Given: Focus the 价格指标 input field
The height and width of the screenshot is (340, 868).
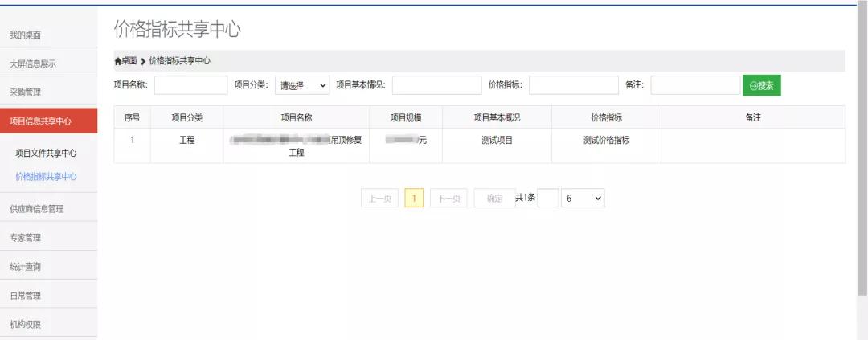Looking at the screenshot, I should [574, 85].
